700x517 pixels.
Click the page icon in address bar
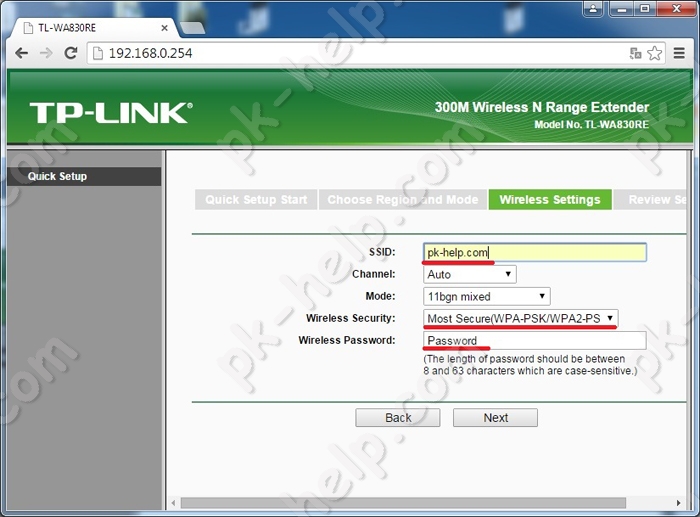(97, 54)
